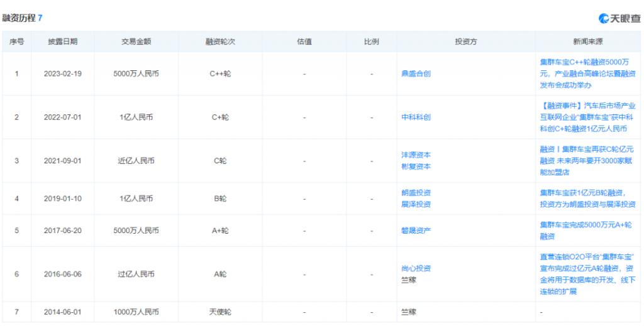Open investor link 中科科创
The image size is (644, 326).
point(416,117)
